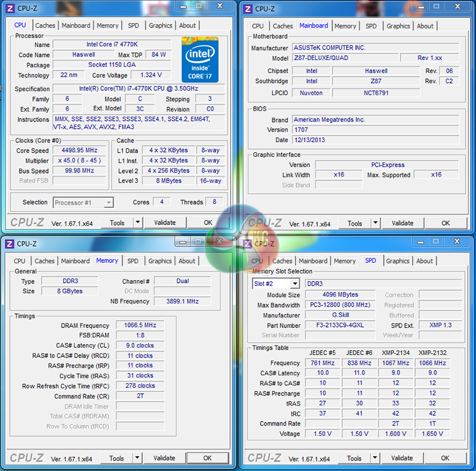Choose the Caches tab in the SPD window
The width and height of the screenshot is (476, 471).
point(282,261)
